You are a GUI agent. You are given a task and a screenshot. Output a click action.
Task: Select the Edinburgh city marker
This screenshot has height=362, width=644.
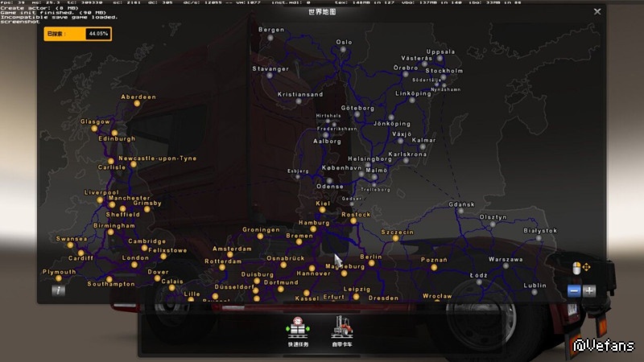114,133
